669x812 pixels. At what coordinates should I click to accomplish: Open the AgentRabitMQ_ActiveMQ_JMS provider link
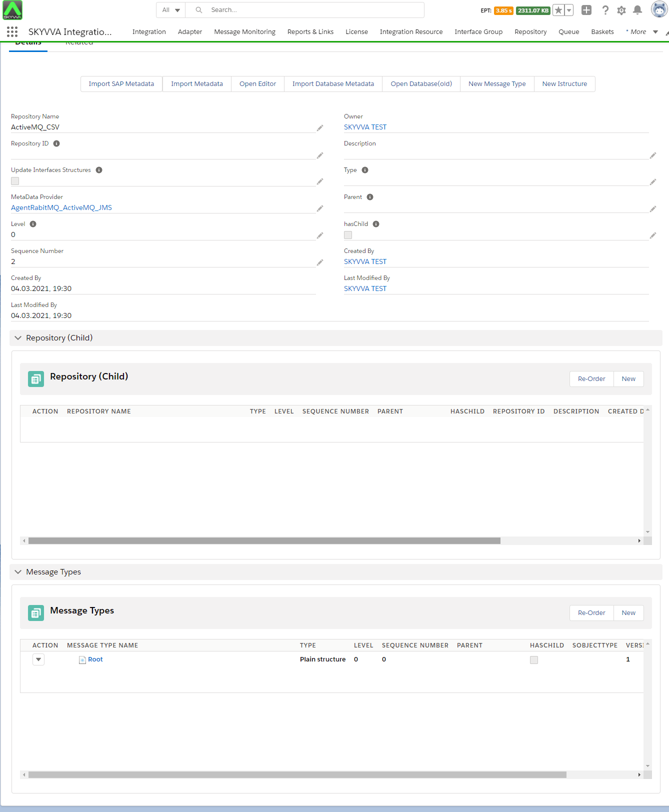pos(61,208)
